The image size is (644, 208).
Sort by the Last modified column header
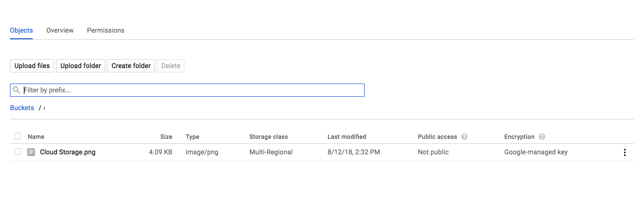pos(347,137)
